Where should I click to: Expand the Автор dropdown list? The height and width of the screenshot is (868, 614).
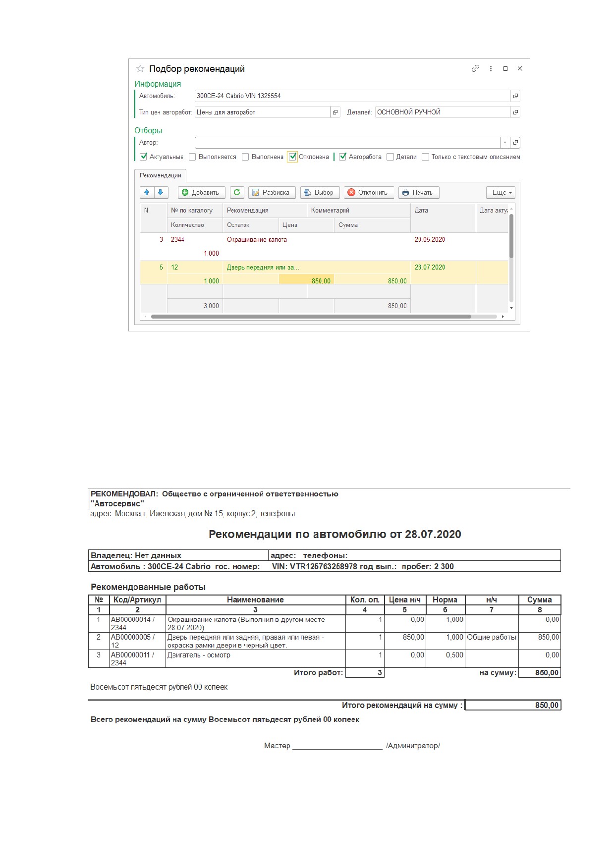pyautogui.click(x=505, y=143)
